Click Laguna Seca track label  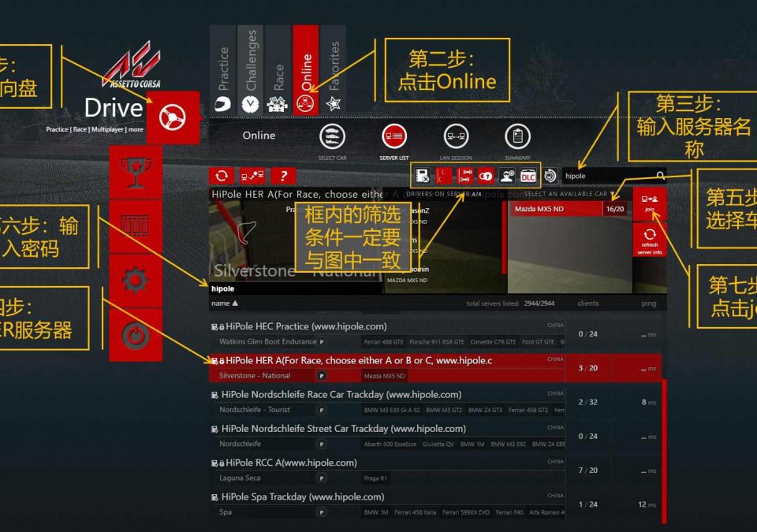coord(240,478)
